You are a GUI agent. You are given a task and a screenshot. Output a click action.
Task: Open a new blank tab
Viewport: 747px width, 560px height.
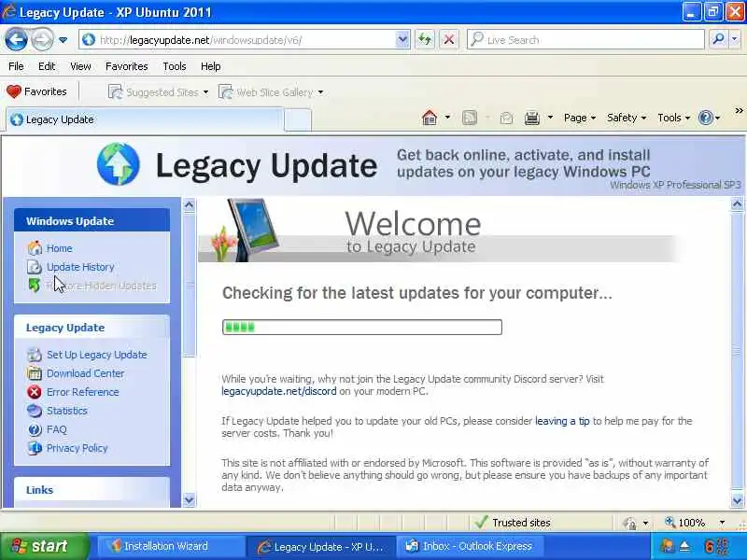tap(298, 120)
